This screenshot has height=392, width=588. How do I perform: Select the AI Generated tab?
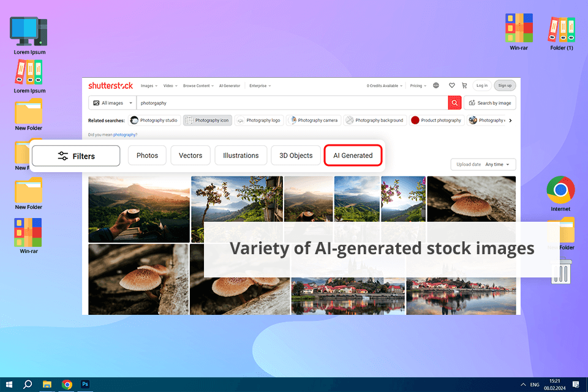pyautogui.click(x=353, y=156)
